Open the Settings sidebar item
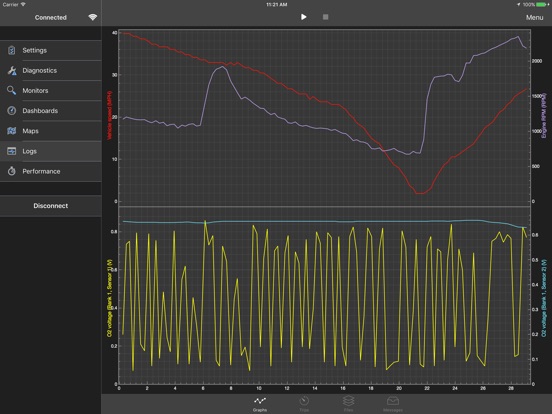 (51, 50)
